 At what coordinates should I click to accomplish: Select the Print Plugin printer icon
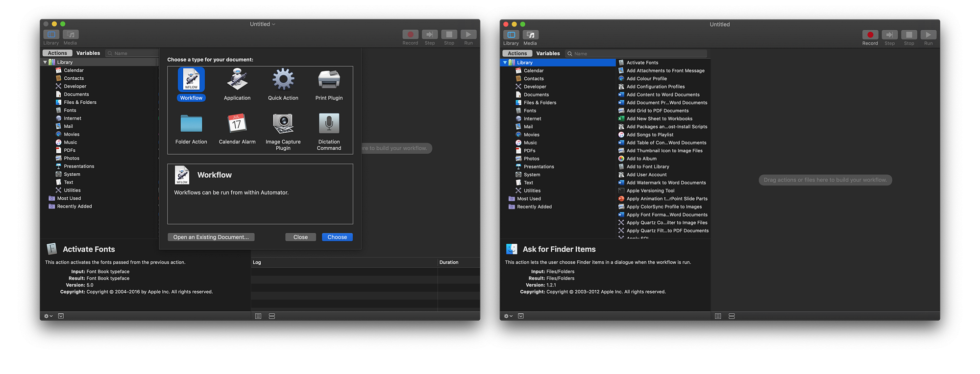point(329,80)
